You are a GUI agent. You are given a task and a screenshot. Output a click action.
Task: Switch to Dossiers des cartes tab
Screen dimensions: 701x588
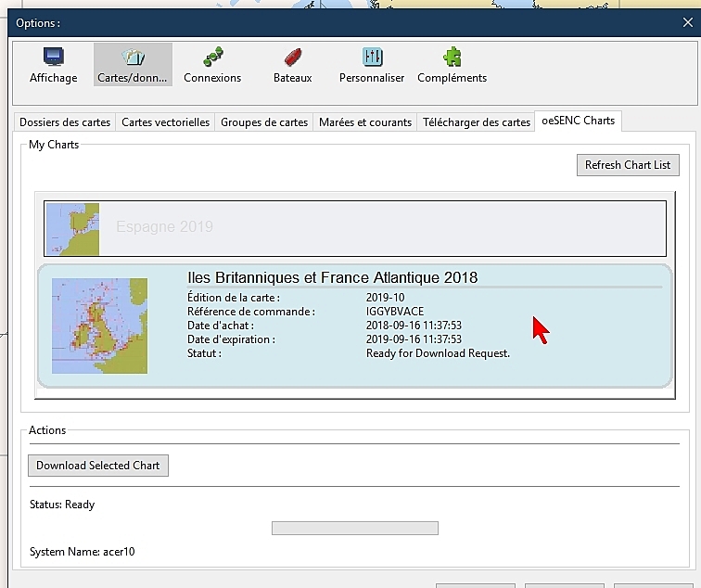[x=65, y=122]
